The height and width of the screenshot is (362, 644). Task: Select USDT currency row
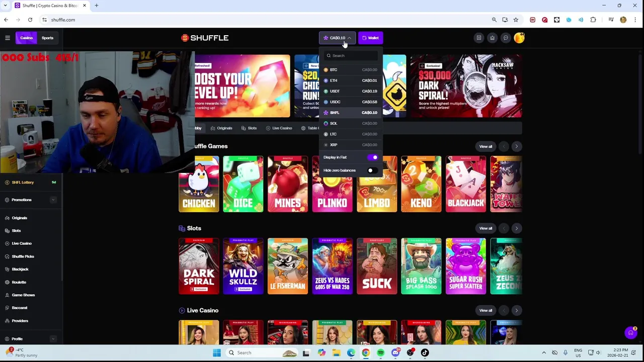coord(350,91)
